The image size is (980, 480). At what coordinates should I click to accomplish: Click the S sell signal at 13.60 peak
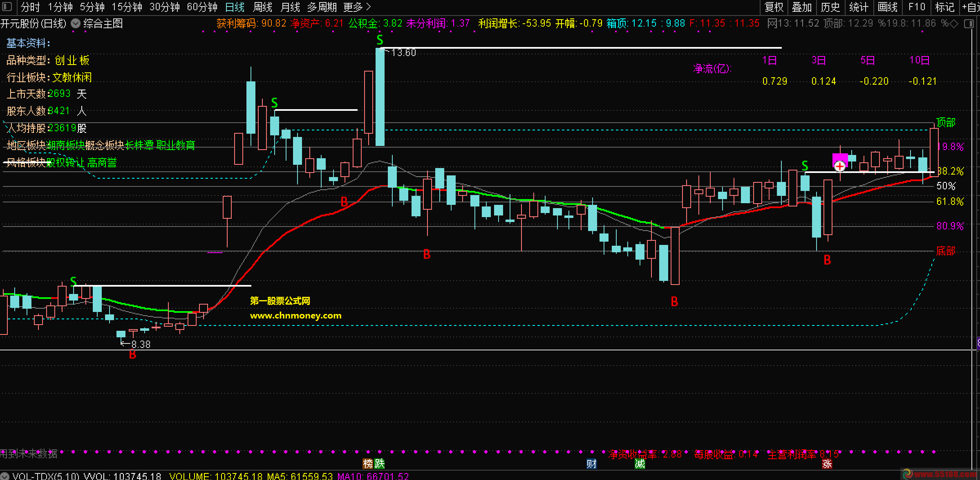(380, 40)
